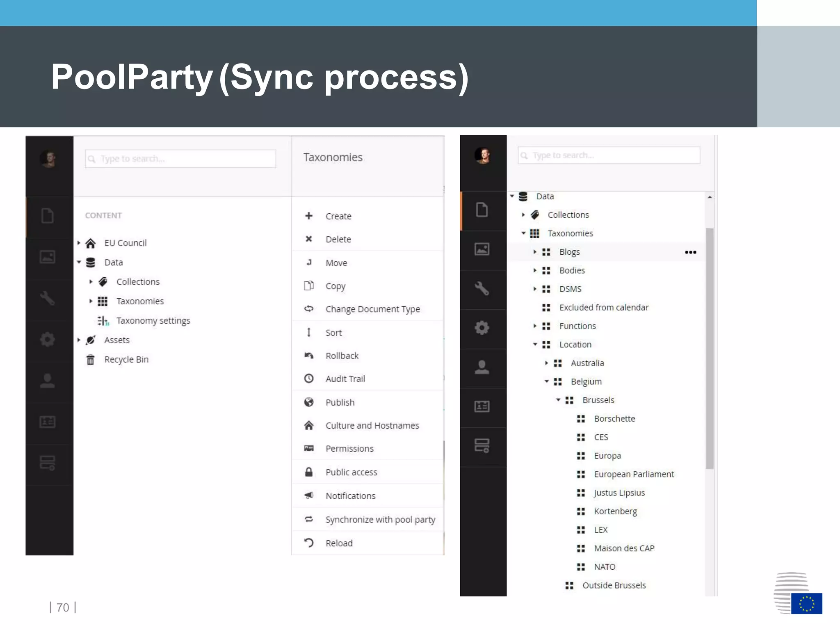
Task: Click user avatar in right panel
Action: pos(483,155)
